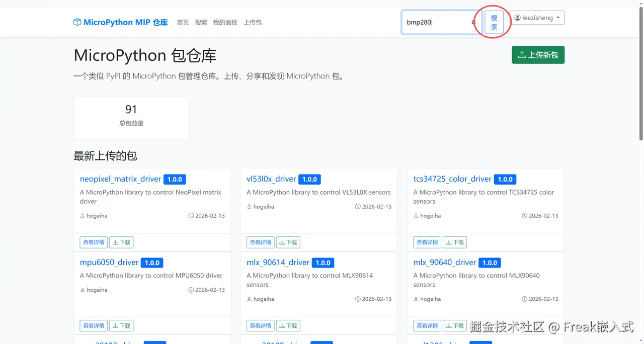
Task: Click the 91 总包数量 statistics card
Action: [131, 118]
